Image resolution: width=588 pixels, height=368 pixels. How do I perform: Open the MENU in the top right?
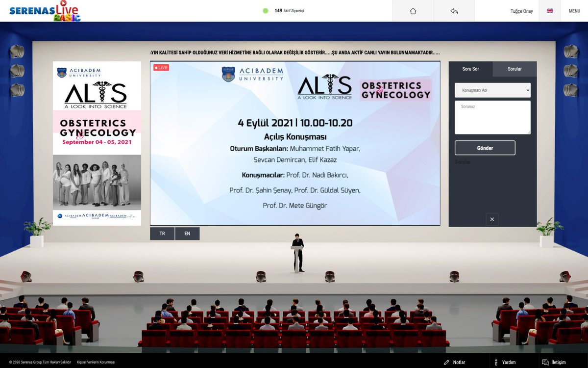click(574, 10)
